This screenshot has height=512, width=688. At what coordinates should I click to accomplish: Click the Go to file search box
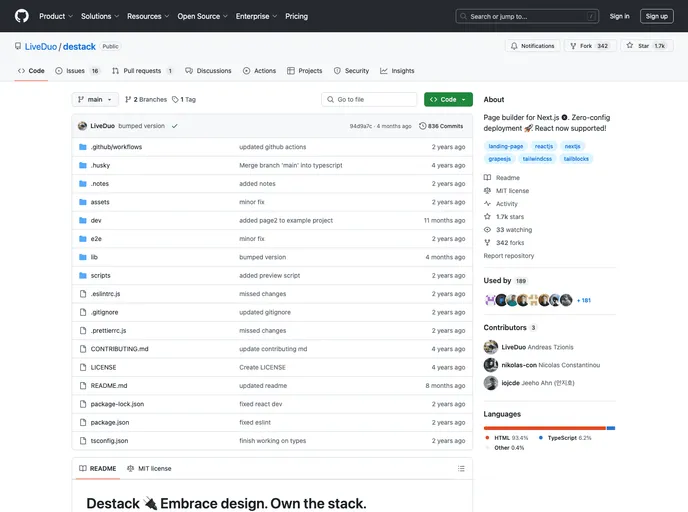click(369, 100)
